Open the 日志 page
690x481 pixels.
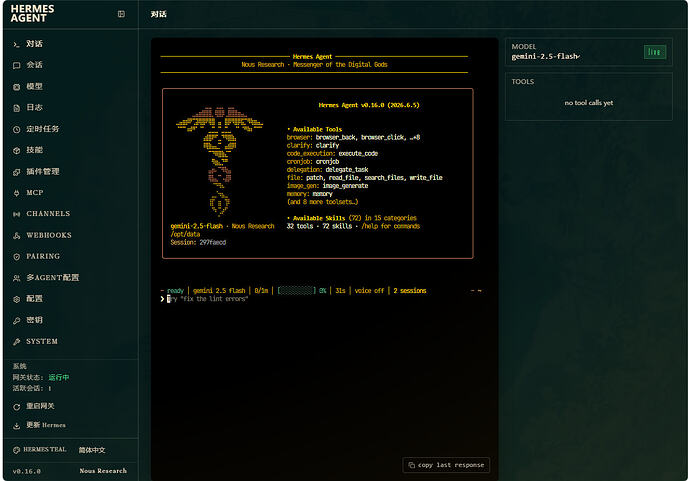pos(70,107)
